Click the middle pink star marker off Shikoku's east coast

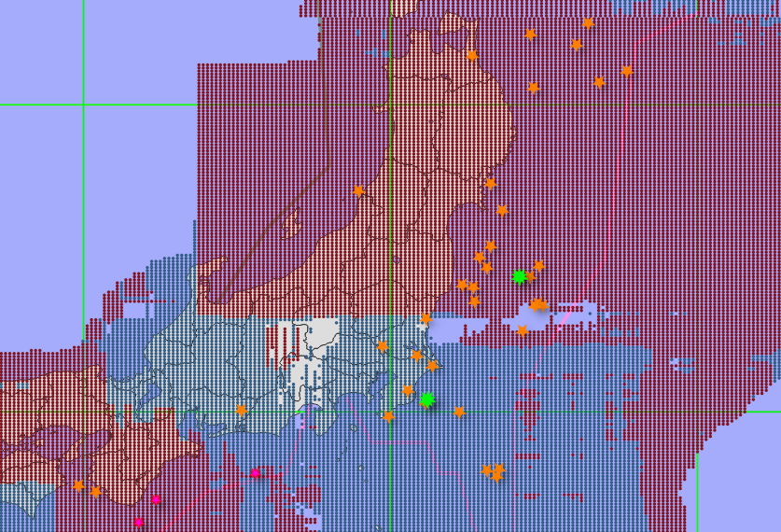click(x=156, y=499)
